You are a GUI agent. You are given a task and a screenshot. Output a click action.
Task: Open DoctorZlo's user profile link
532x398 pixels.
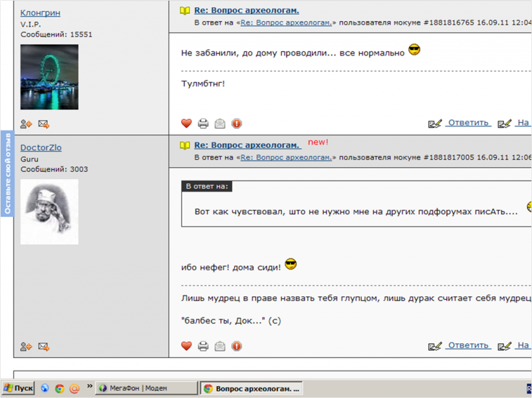click(41, 148)
